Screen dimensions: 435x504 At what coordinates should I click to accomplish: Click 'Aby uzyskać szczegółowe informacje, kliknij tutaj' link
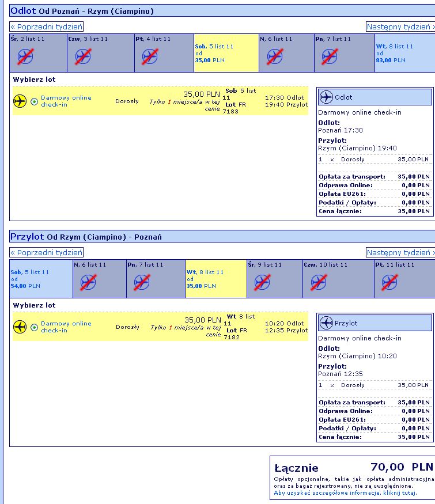(x=345, y=492)
